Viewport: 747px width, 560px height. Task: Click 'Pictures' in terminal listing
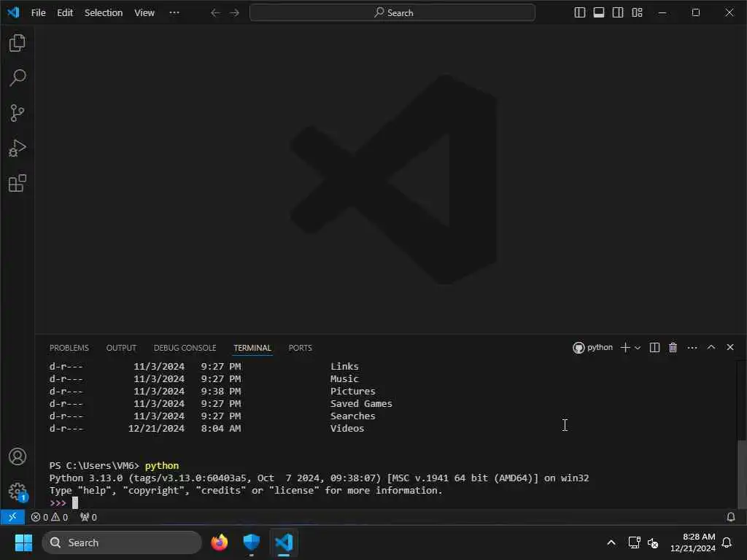[x=352, y=392]
